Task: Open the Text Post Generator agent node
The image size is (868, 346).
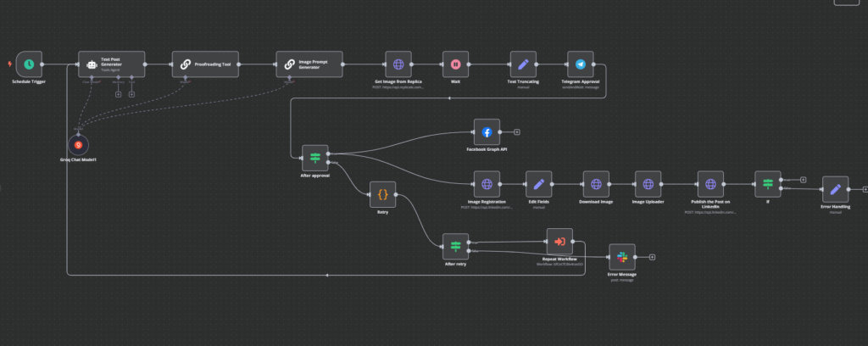Action: coord(111,64)
